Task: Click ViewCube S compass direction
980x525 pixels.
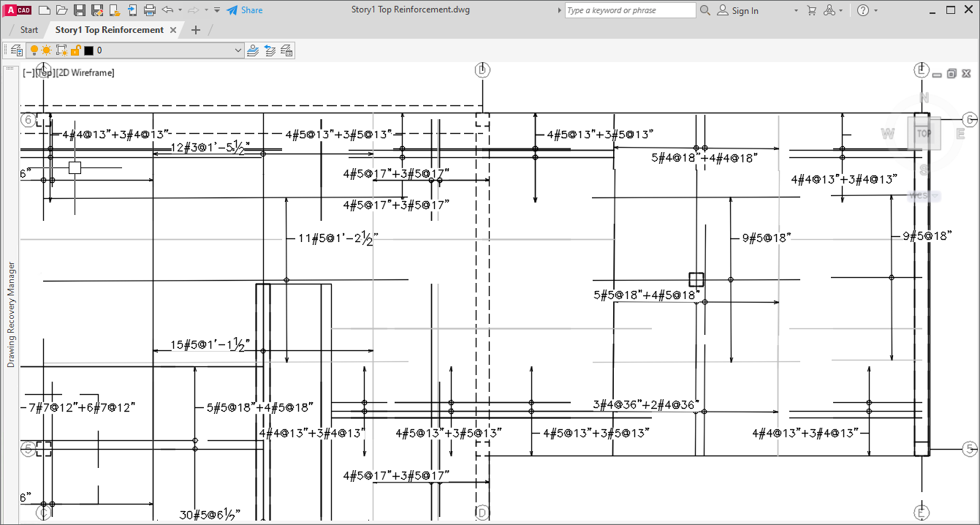Action: click(x=924, y=170)
